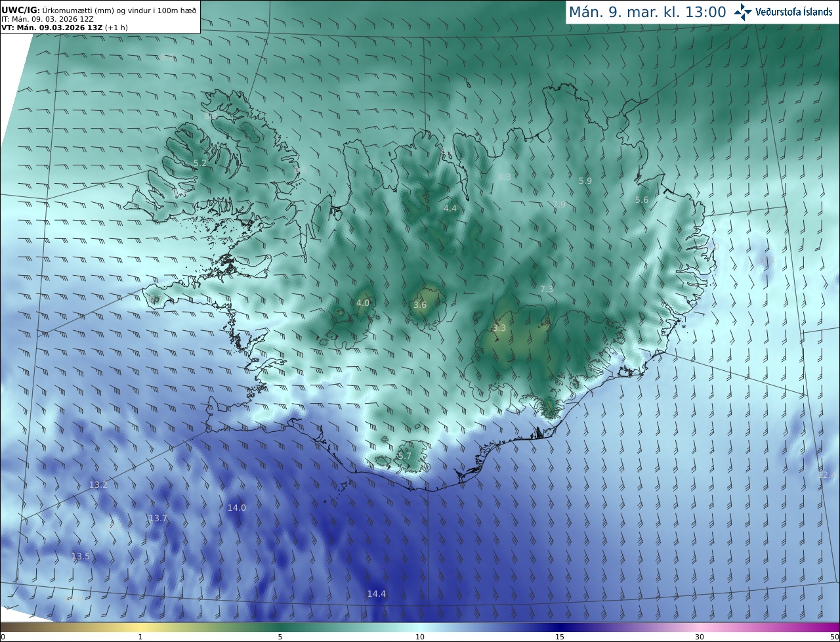The height and width of the screenshot is (642, 840).
Task: Click the 5 label on the color scale
Action: click(x=280, y=637)
